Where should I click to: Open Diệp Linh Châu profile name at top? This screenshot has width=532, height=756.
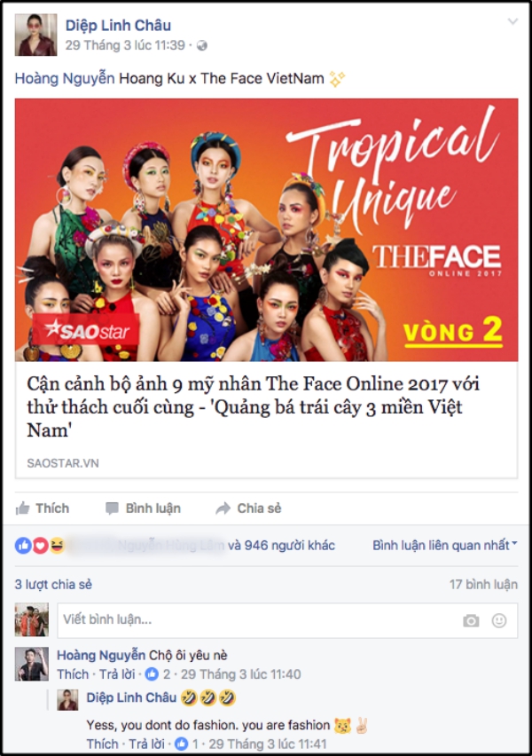(118, 25)
